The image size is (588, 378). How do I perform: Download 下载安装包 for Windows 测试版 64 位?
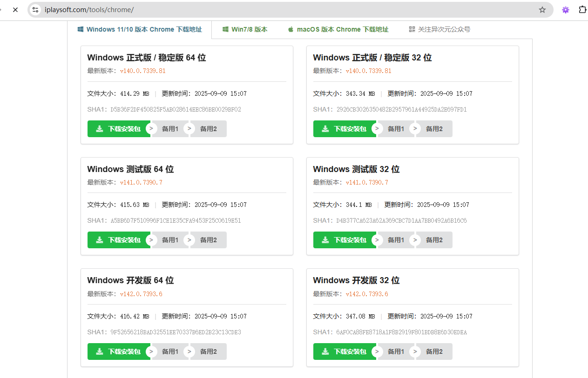119,240
